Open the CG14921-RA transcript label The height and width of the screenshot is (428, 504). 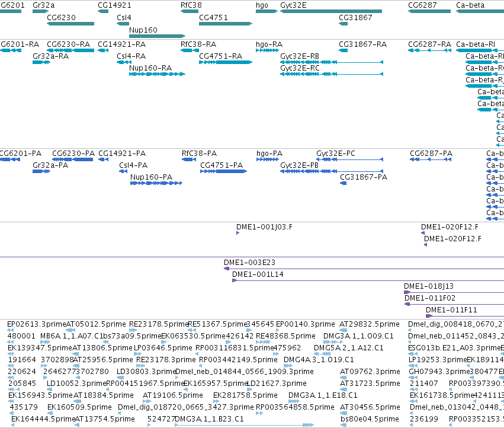pos(122,44)
